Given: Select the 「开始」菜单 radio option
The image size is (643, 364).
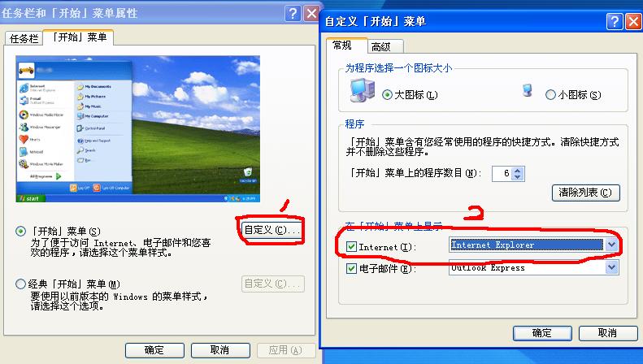Looking at the screenshot, I should click(20, 232).
